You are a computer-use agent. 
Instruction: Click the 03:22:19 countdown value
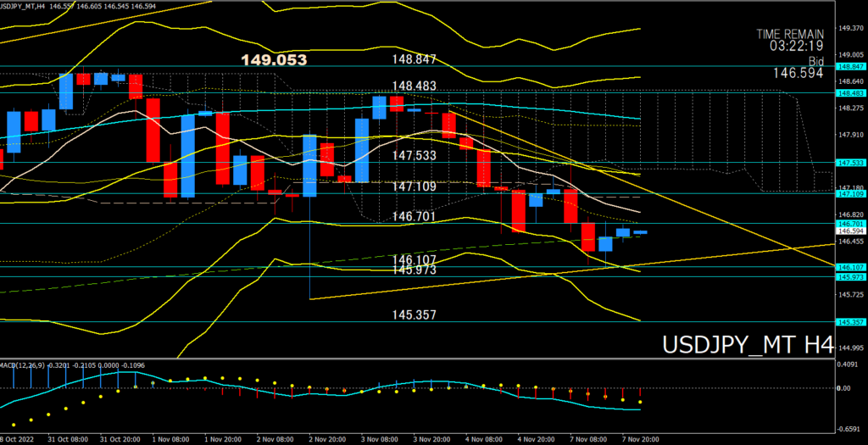pos(797,46)
